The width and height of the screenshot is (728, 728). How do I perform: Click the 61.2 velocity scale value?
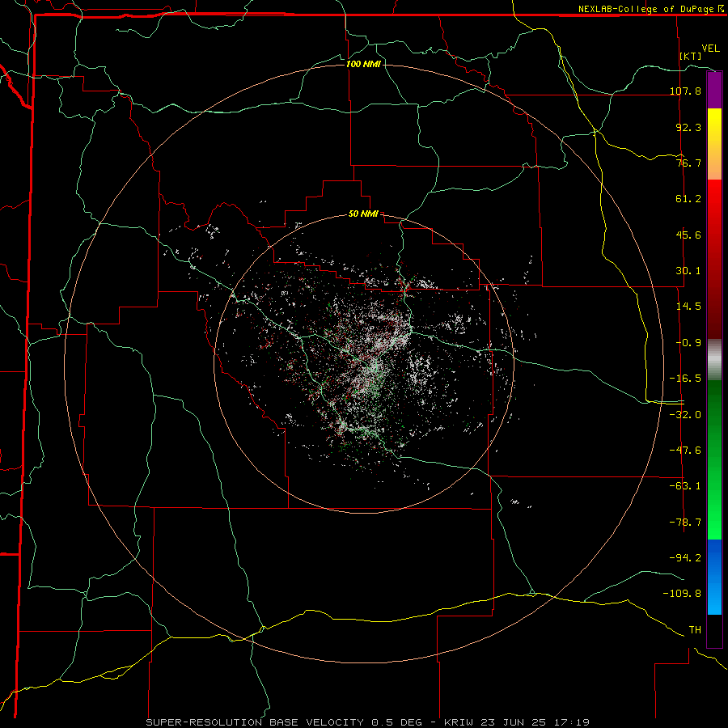pyautogui.click(x=688, y=199)
